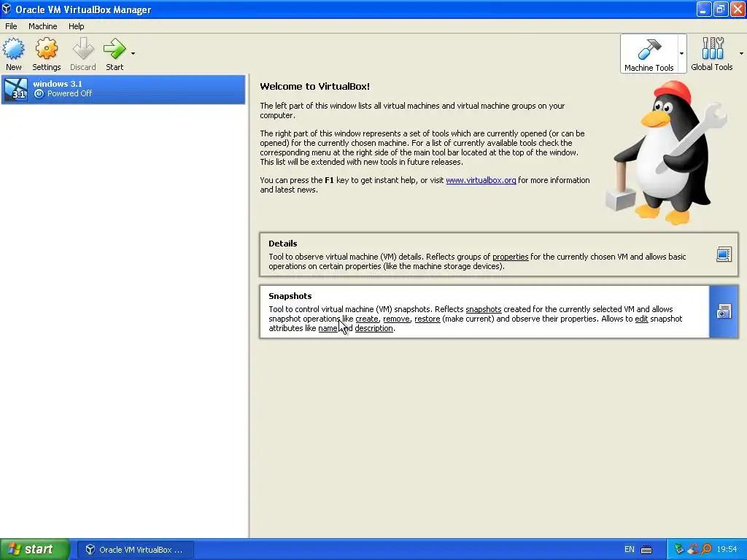Click the Details panel heading
The height and width of the screenshot is (560, 747).
click(x=283, y=244)
